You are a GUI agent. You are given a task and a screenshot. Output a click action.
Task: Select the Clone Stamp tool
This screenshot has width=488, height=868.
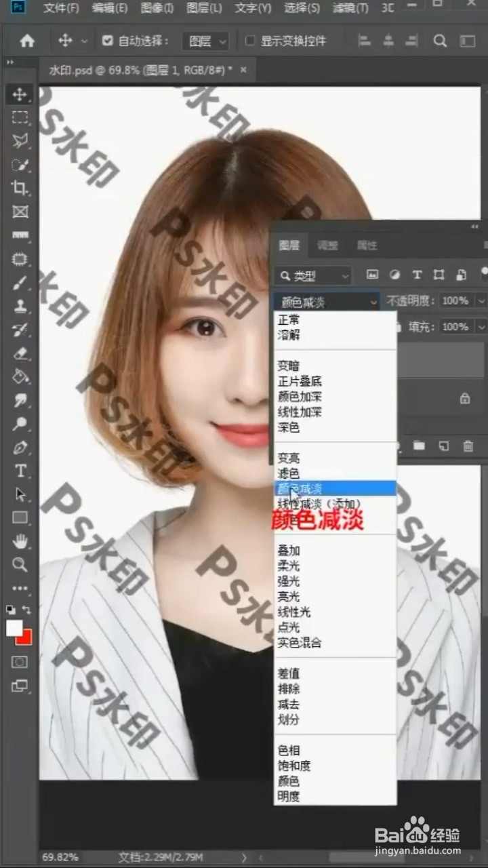pyautogui.click(x=20, y=306)
